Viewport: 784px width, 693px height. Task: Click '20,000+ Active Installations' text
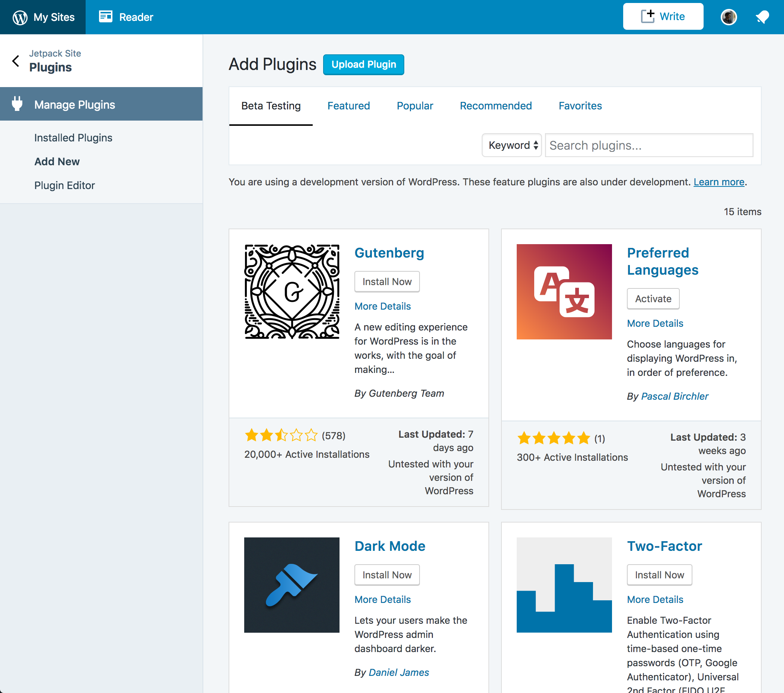tap(306, 454)
